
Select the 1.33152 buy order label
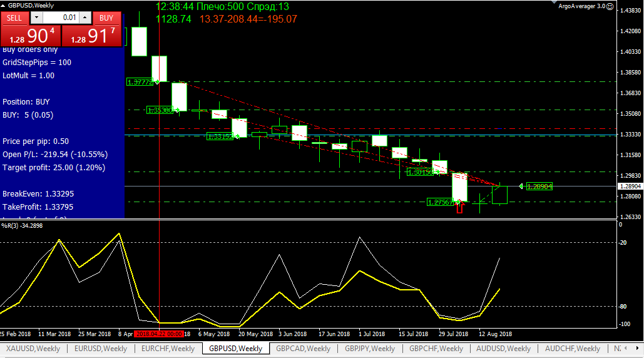220,136
